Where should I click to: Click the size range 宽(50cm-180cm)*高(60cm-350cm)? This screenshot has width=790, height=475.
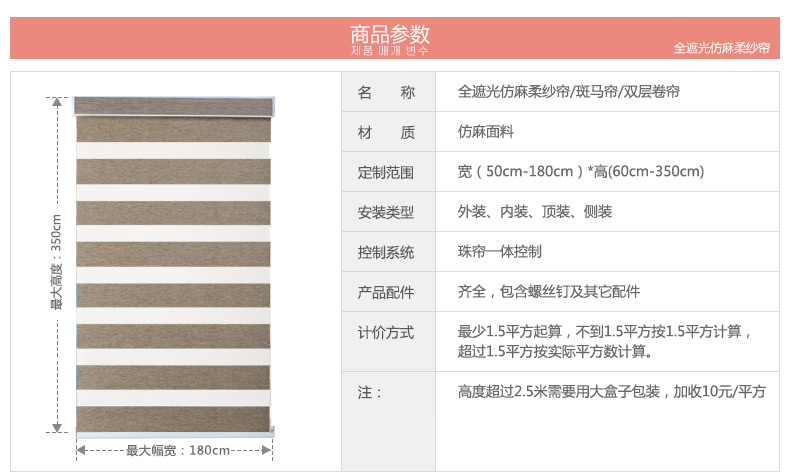point(580,171)
